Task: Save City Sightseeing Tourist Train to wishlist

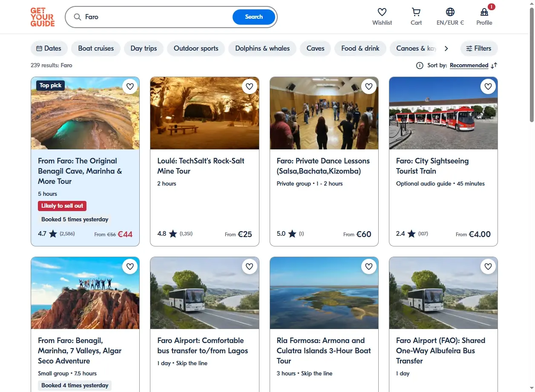Action: tap(488, 86)
